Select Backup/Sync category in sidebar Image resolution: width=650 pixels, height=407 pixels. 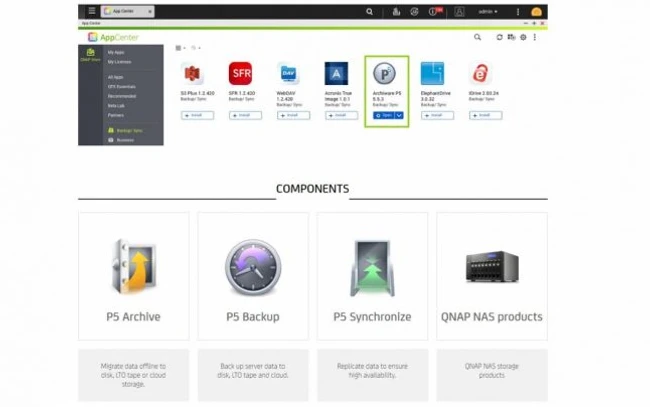tap(128, 130)
